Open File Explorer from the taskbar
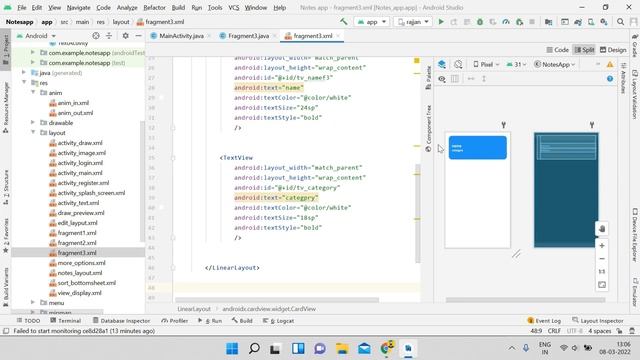This screenshot has height=360, width=640. point(342,349)
